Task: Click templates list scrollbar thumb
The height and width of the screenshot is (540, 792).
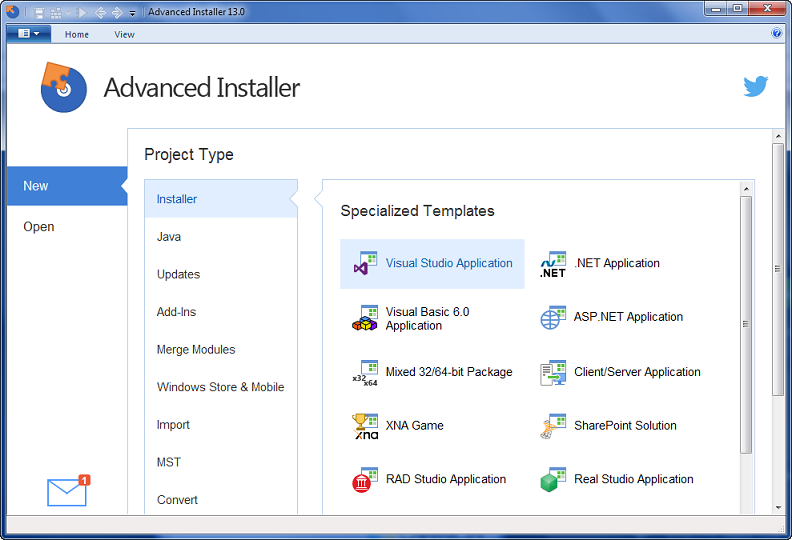Action: pyautogui.click(x=746, y=324)
